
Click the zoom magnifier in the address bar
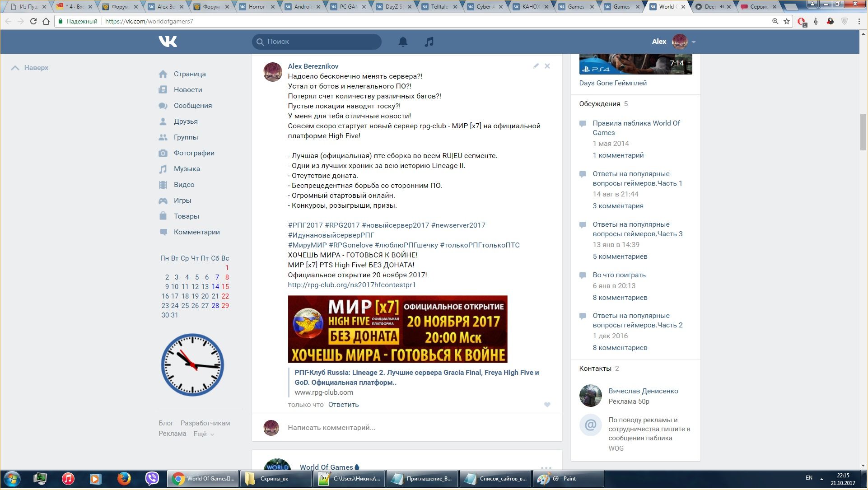(x=775, y=21)
